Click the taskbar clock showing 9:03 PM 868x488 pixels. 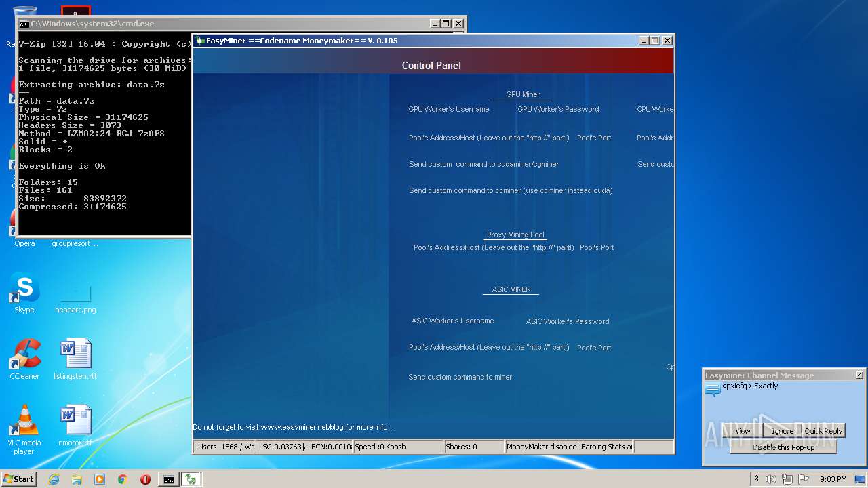coord(833,479)
